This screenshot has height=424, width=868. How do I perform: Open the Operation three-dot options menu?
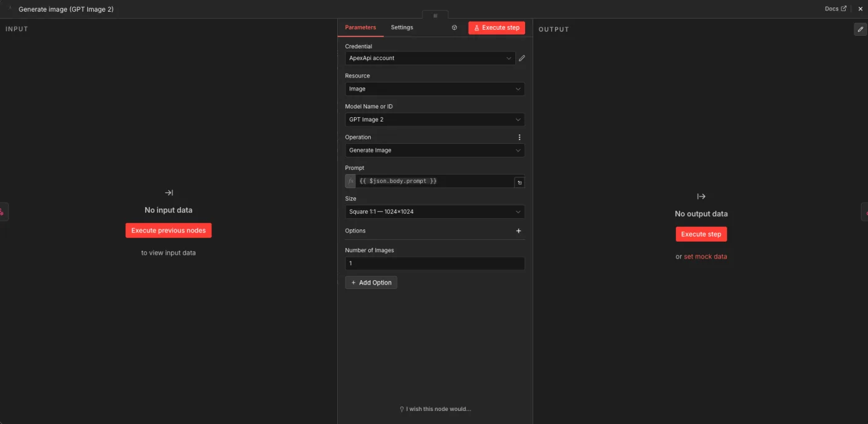point(520,138)
